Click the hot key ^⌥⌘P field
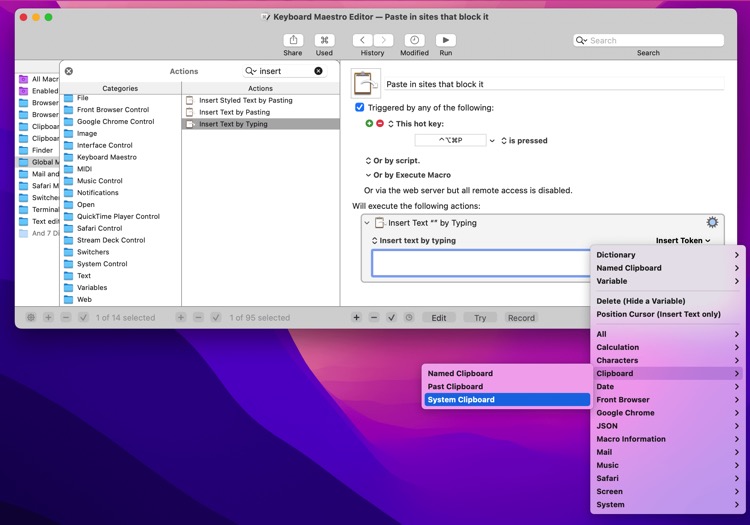 point(451,141)
